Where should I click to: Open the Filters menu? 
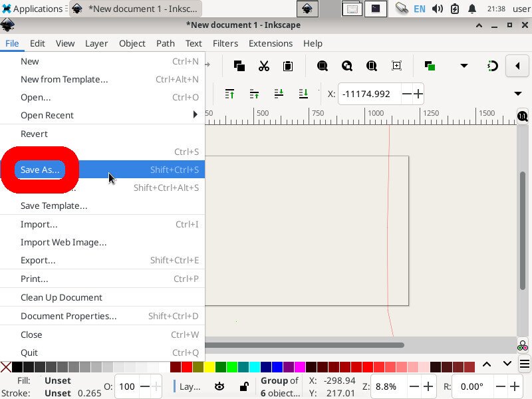click(x=225, y=43)
